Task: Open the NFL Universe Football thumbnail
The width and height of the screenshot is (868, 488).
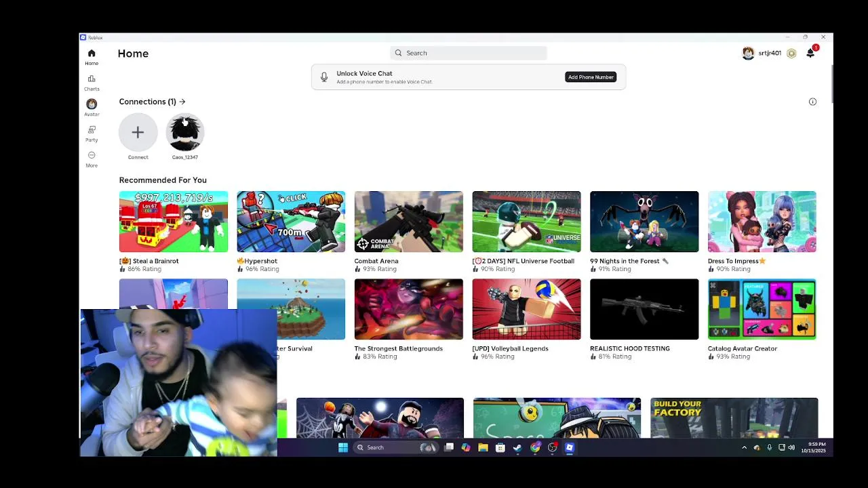Action: pyautogui.click(x=527, y=222)
